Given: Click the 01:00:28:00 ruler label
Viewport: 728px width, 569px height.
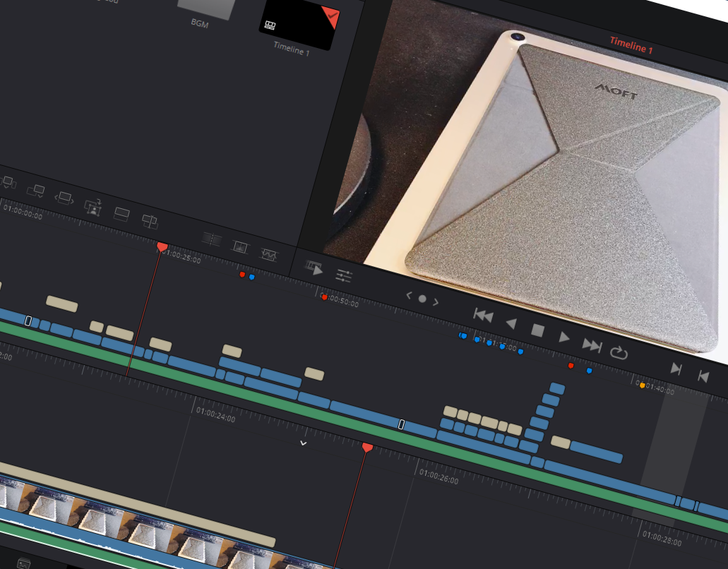Looking at the screenshot, I should coord(662,539).
